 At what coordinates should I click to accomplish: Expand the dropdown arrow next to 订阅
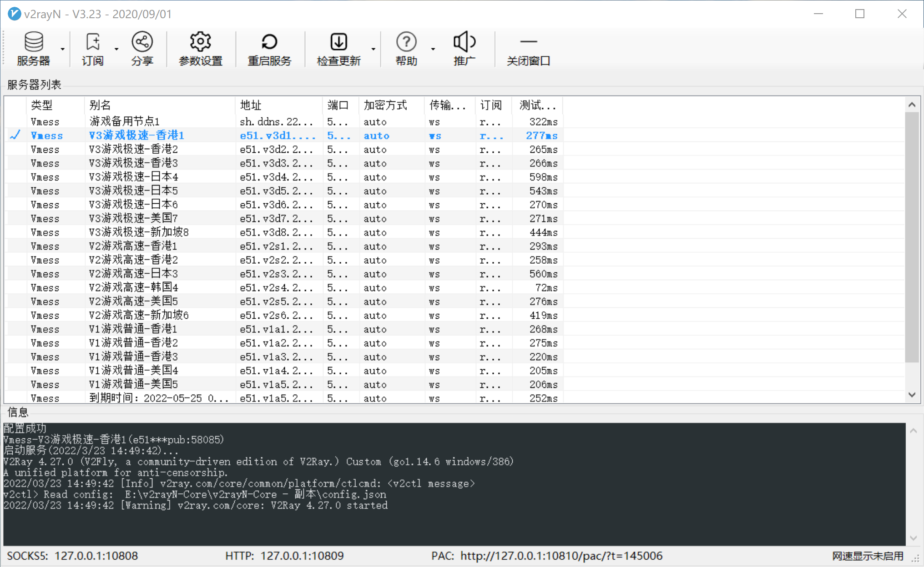117,49
